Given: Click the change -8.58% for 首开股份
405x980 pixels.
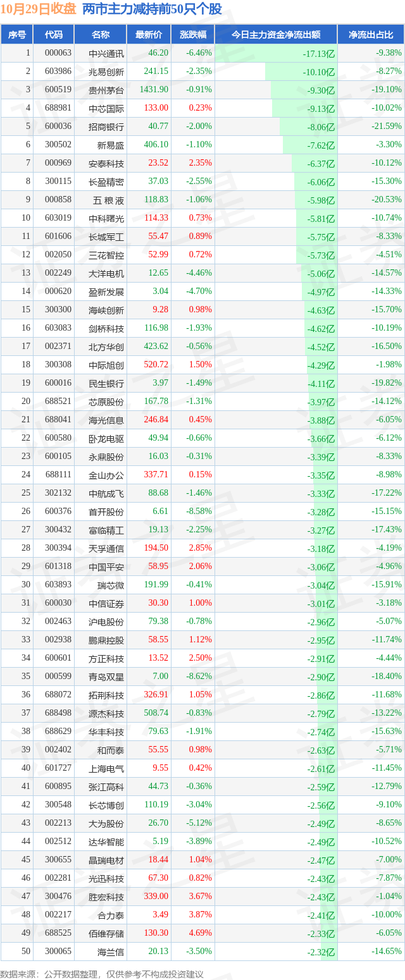Looking at the screenshot, I should (x=199, y=511).
